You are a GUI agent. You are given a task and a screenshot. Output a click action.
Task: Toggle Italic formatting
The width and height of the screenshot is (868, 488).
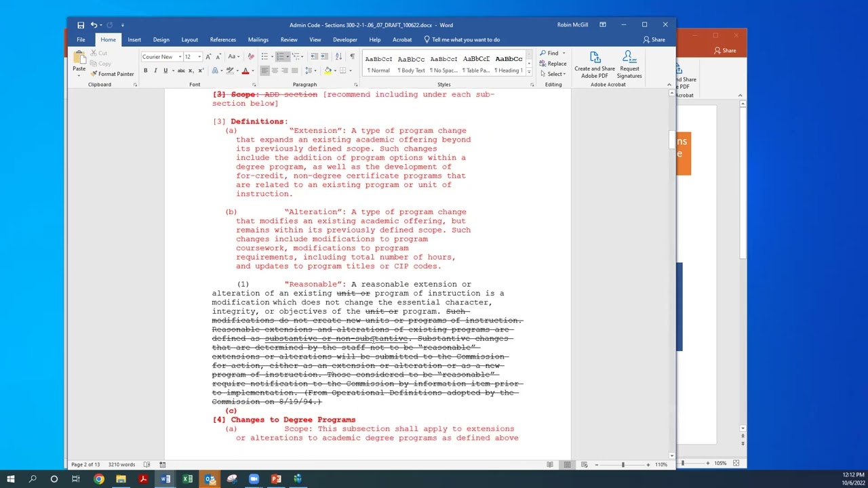tap(155, 70)
